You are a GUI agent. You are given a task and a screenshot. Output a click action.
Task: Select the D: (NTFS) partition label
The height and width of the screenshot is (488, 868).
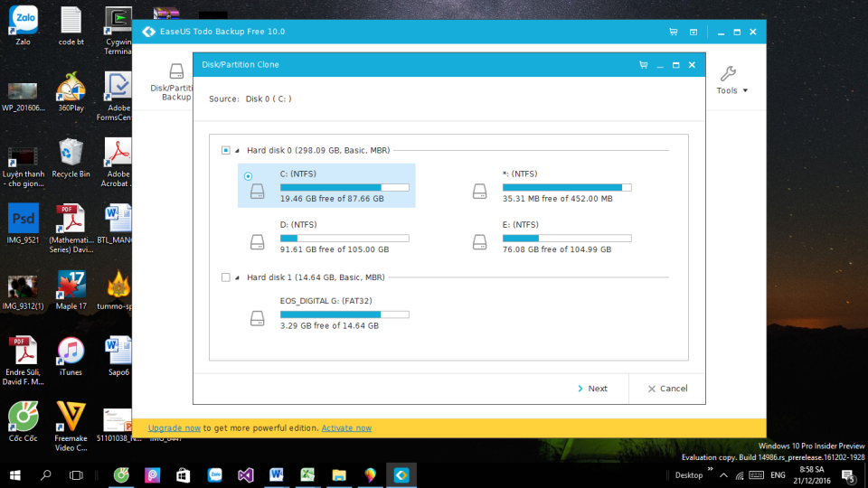pyautogui.click(x=298, y=225)
